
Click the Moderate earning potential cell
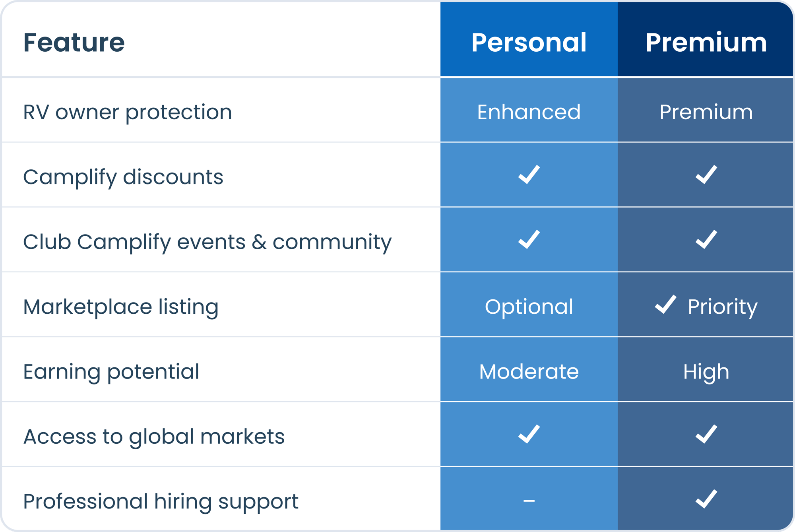click(x=529, y=369)
